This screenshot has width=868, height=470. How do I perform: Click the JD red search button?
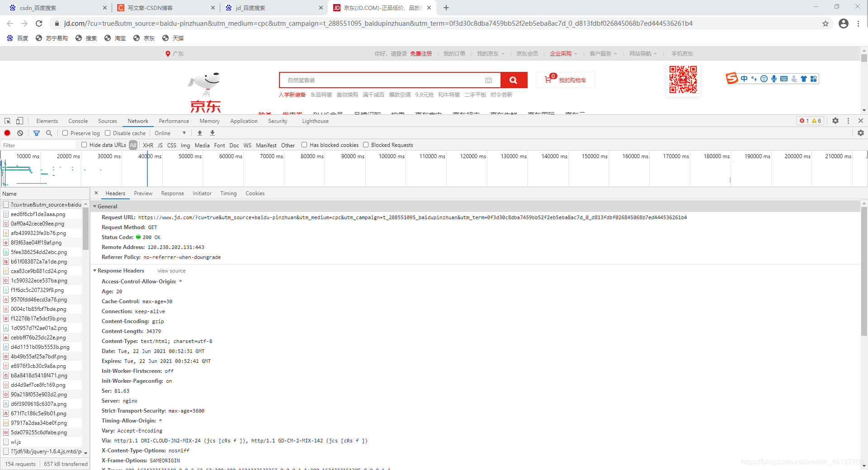(514, 80)
